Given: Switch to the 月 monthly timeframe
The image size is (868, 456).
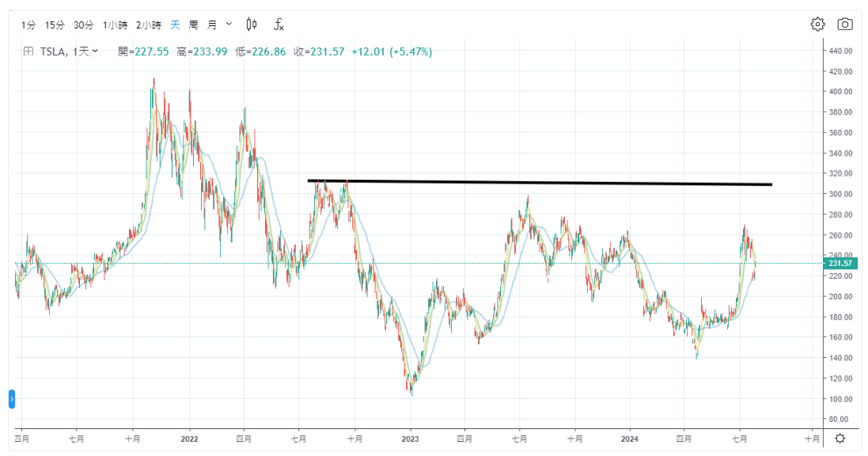Looking at the screenshot, I should click(211, 25).
